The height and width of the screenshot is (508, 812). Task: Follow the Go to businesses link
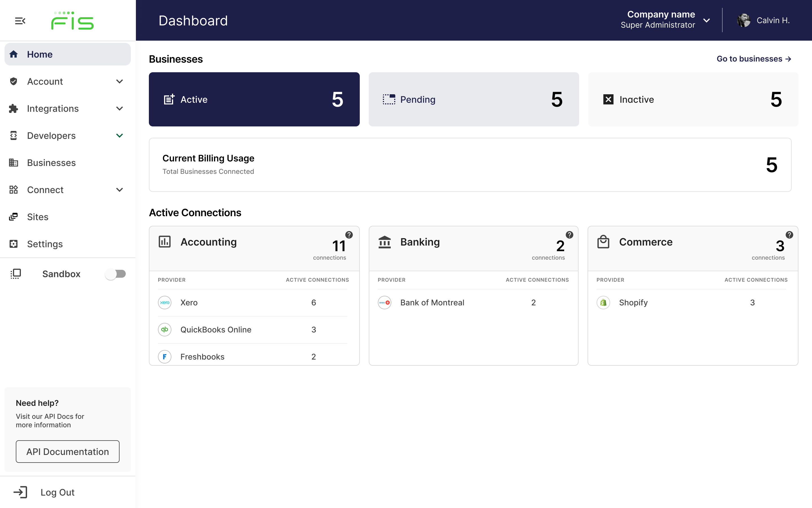point(754,59)
